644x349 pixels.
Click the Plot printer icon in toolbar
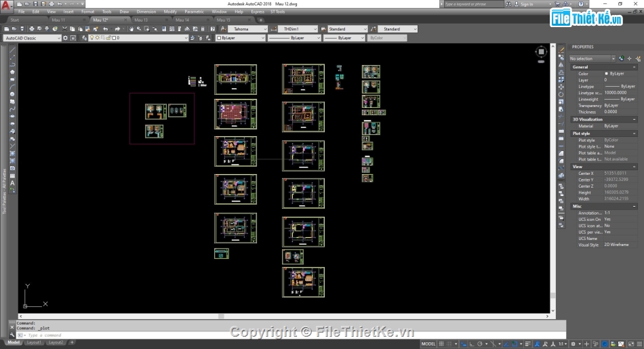(x=32, y=28)
